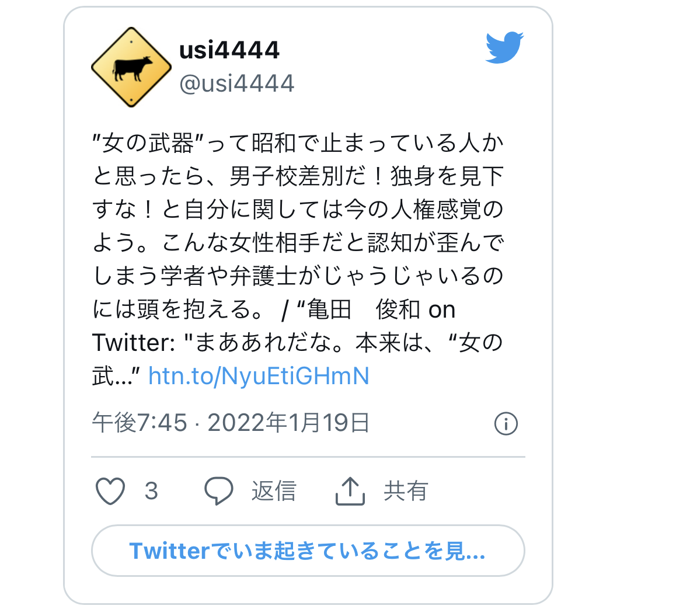
Task: Click the Twitterでいま起きていることを見... button
Action: (308, 551)
